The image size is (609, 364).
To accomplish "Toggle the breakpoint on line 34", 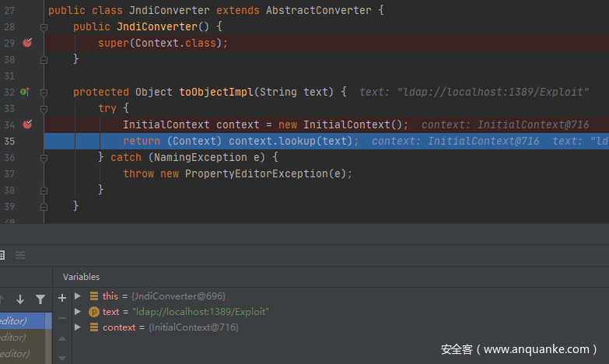I will pyautogui.click(x=27, y=124).
